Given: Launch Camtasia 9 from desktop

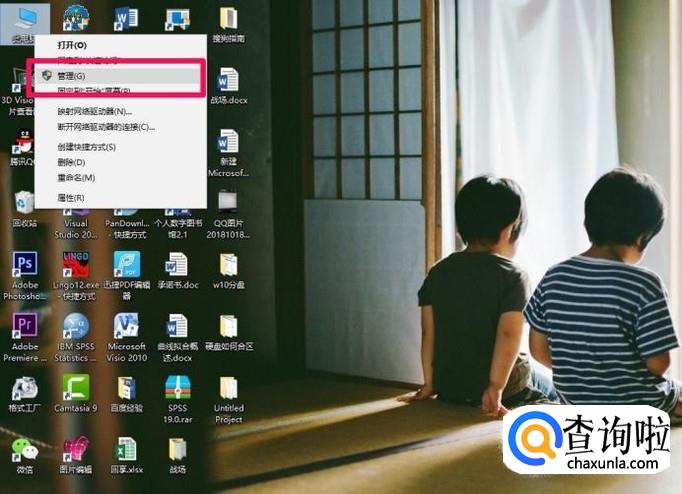Looking at the screenshot, I should 76,388.
